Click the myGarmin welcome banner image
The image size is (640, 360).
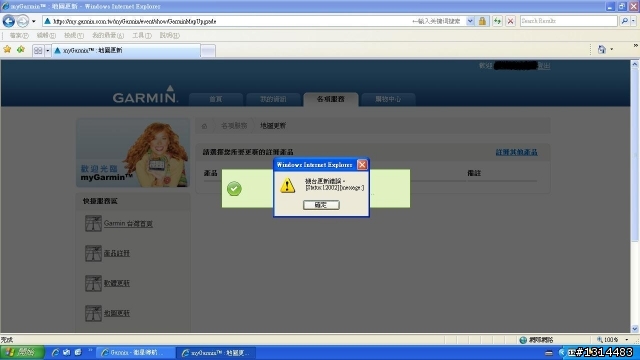click(133, 153)
